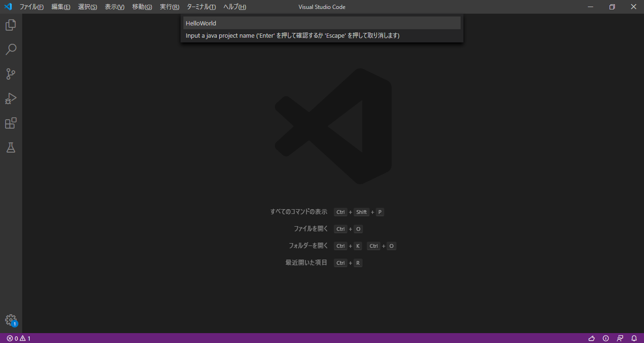The height and width of the screenshot is (343, 644).
Task: Click the ファイルを開く label
Action: coord(311,229)
